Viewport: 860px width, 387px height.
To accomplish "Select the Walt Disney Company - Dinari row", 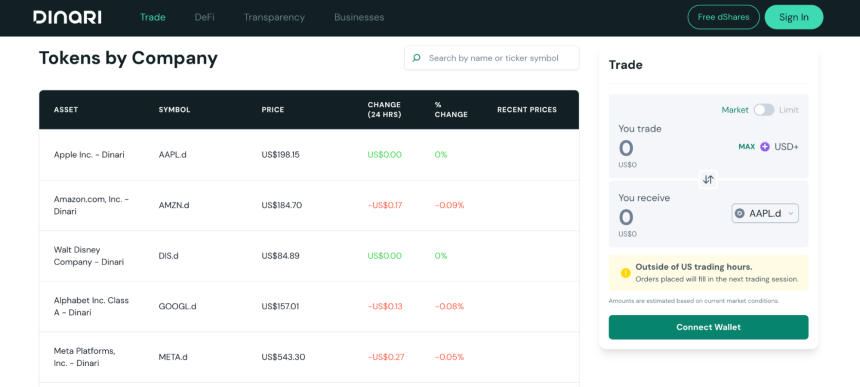I will [x=309, y=256].
